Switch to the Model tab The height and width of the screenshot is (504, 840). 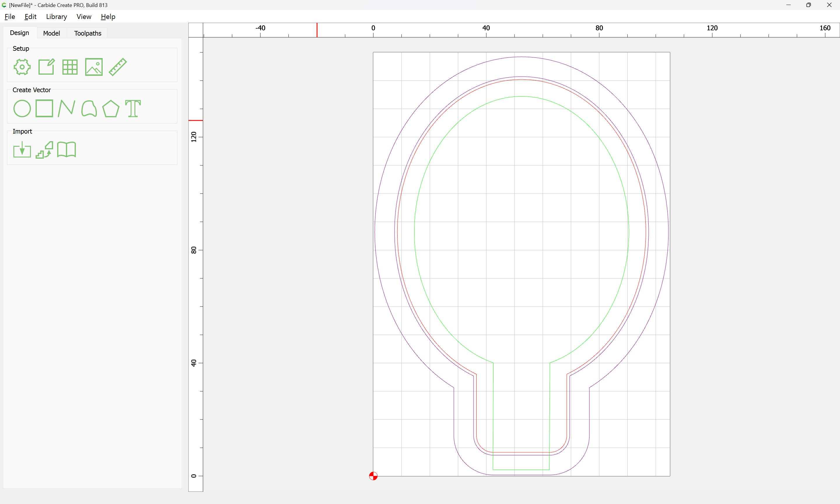click(52, 33)
